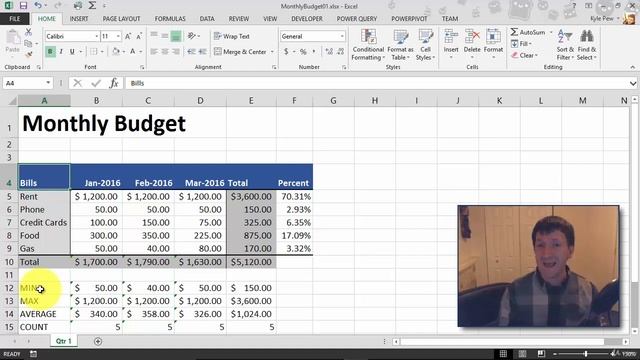Viewport: 640px width, 360px height.
Task: Click Format as Table button
Action: coord(400,45)
